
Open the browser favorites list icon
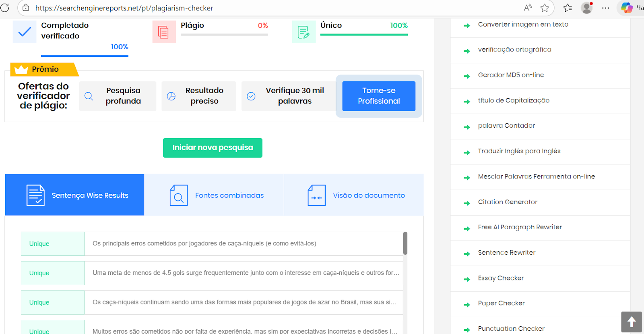pyautogui.click(x=568, y=8)
